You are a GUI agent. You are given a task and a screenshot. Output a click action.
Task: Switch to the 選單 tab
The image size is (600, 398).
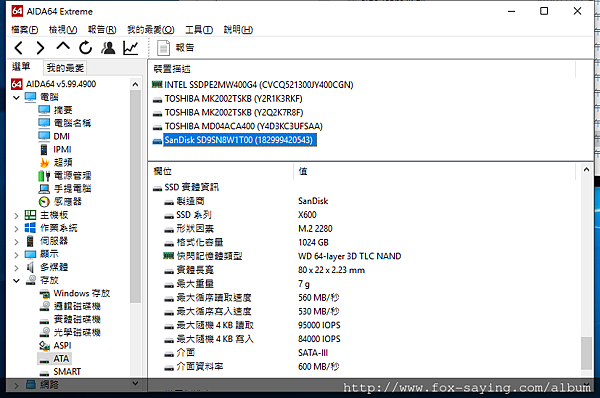point(21,67)
